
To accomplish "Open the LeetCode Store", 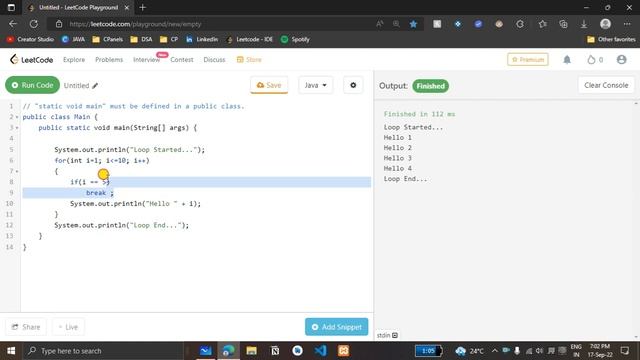I will pyautogui.click(x=249, y=60).
